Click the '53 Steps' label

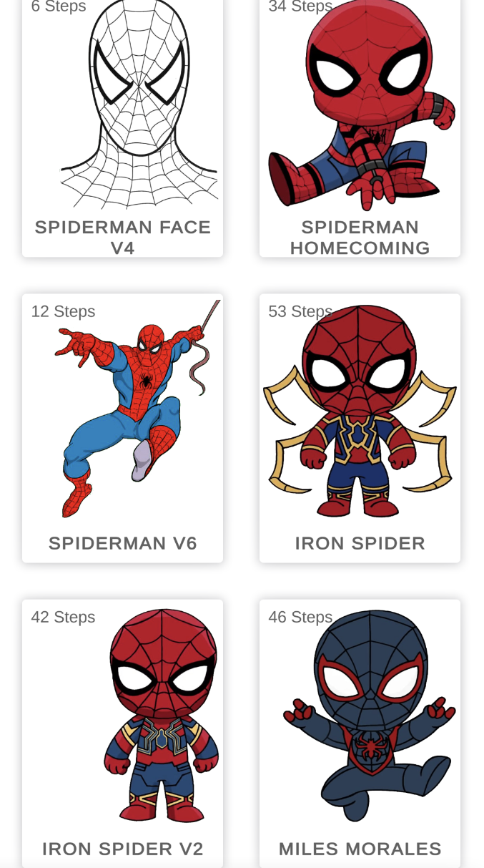point(300,311)
